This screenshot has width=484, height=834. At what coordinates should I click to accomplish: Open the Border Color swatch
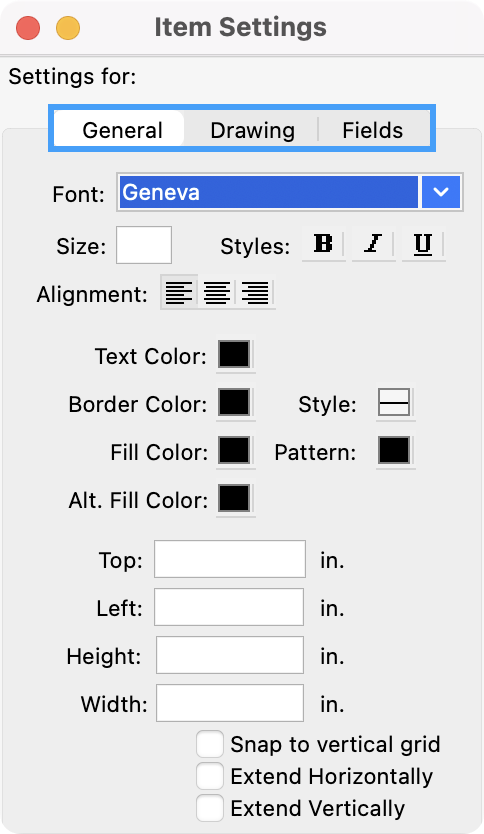[235, 403]
